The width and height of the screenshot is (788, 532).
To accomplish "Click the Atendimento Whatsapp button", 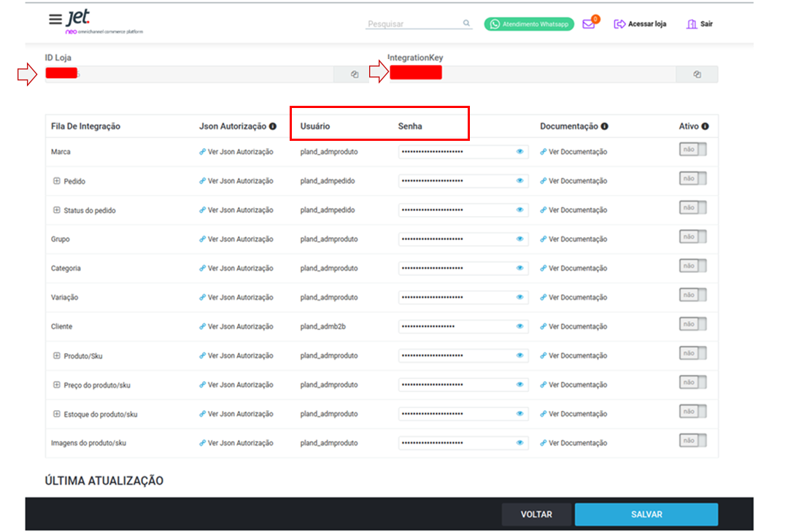I will pos(529,23).
